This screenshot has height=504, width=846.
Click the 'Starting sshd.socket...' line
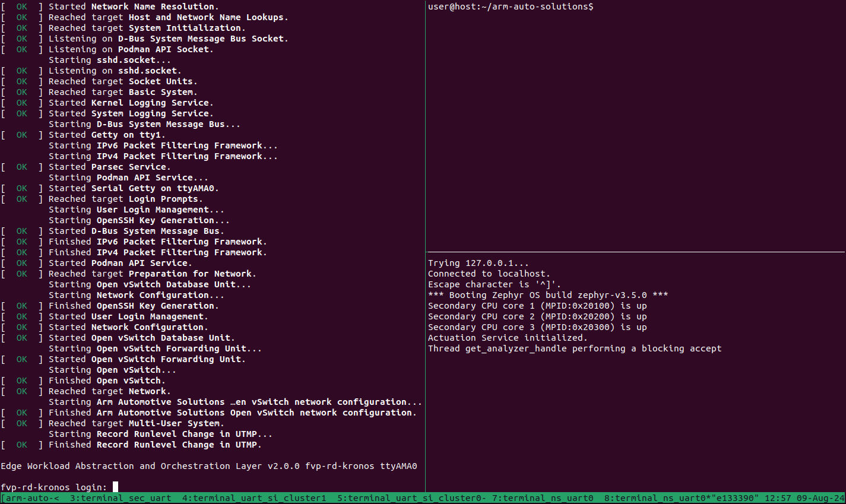coord(110,60)
